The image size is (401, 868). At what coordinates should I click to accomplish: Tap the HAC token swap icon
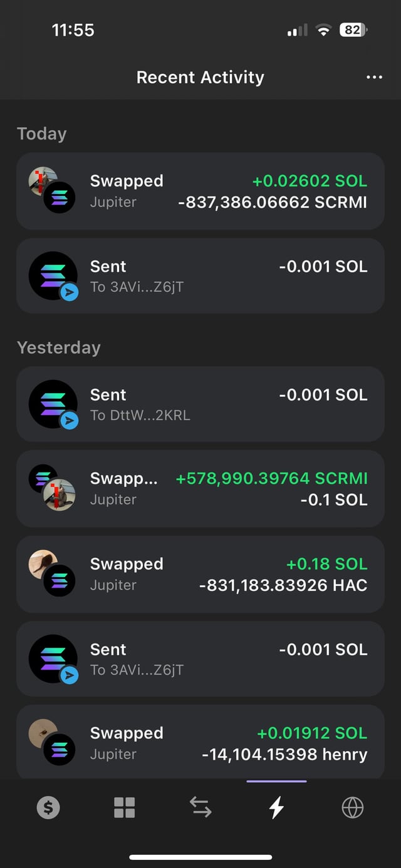pyautogui.click(x=43, y=564)
